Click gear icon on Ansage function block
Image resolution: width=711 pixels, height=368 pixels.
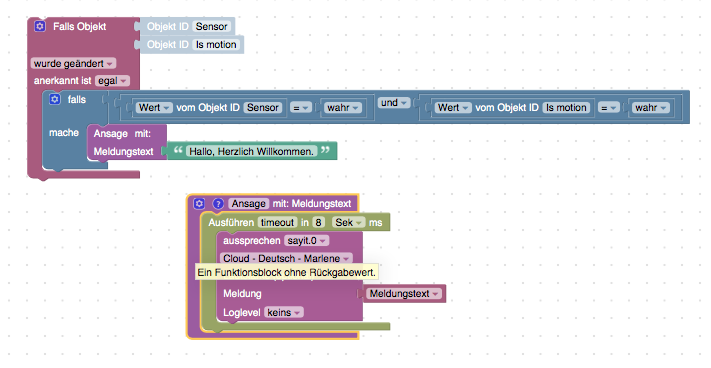click(x=199, y=204)
